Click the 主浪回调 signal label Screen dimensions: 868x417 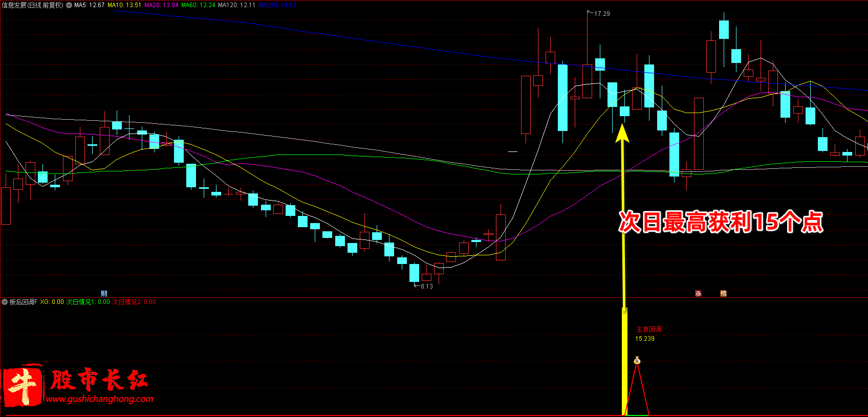(648, 330)
